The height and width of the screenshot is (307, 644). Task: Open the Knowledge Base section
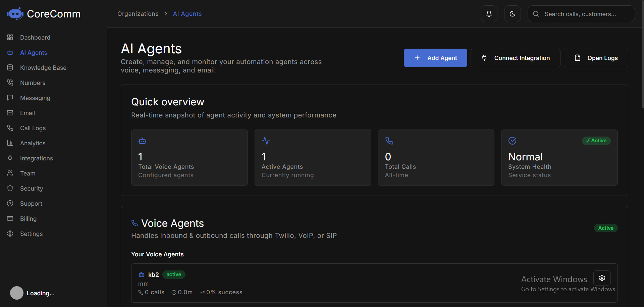[43, 67]
